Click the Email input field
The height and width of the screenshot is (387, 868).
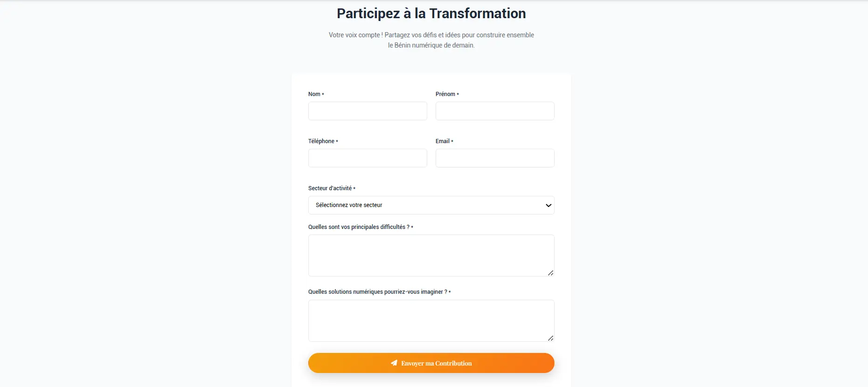coord(495,158)
